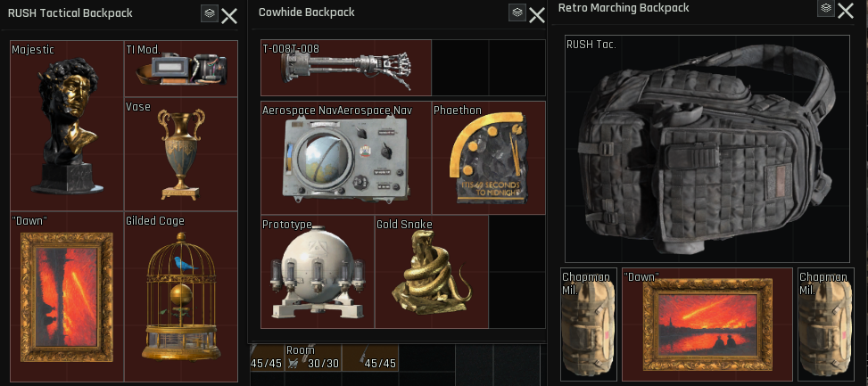Image resolution: width=868 pixels, height=386 pixels.
Task: Click the RUSH Tac. backpack inside Retro Marching
Action: tap(707, 149)
